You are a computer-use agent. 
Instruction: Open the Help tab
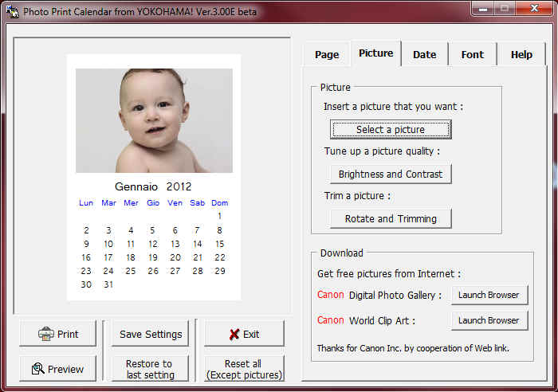[x=521, y=54]
